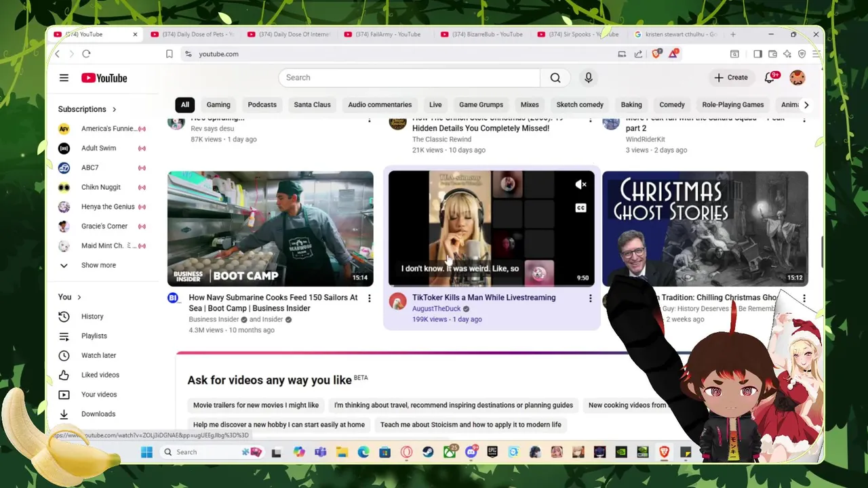Select the Gaming filter chip

218,105
